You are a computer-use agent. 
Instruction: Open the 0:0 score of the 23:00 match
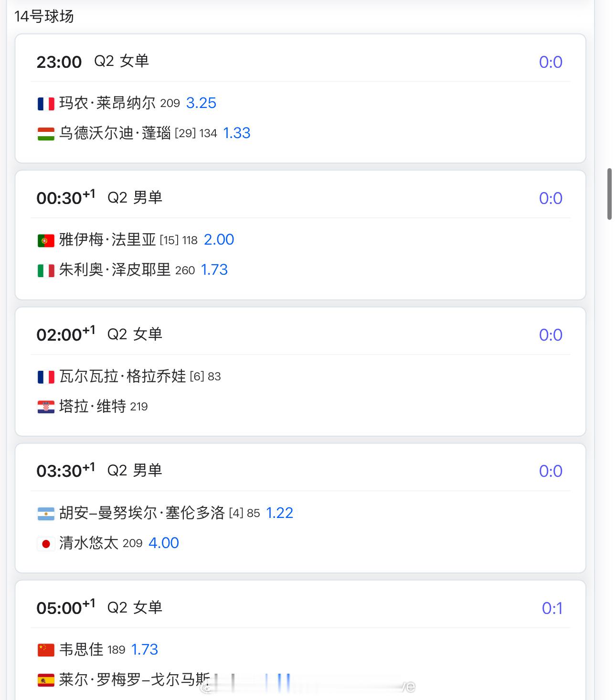pos(551,62)
